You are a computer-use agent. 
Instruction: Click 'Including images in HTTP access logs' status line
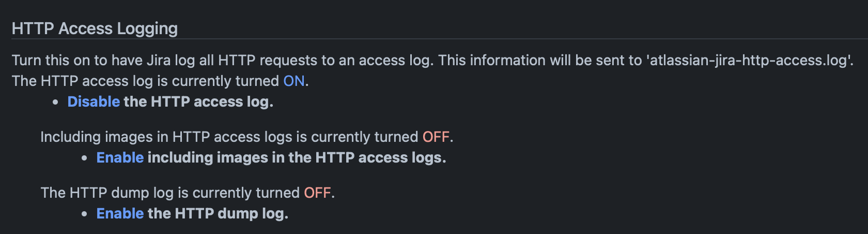229,137
